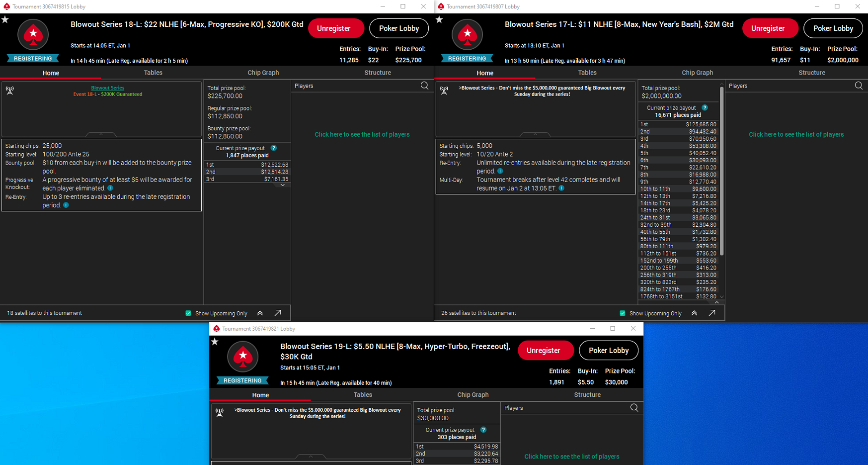The height and width of the screenshot is (465, 868).
Task: Open player search in Blowout Series 17-L lobby
Action: click(858, 86)
